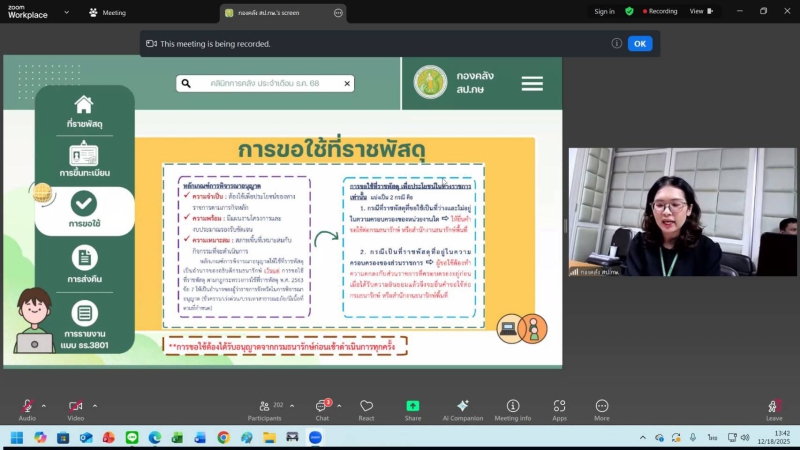Click the Leave meeting button
This screenshot has width=800, height=450.
click(x=774, y=408)
